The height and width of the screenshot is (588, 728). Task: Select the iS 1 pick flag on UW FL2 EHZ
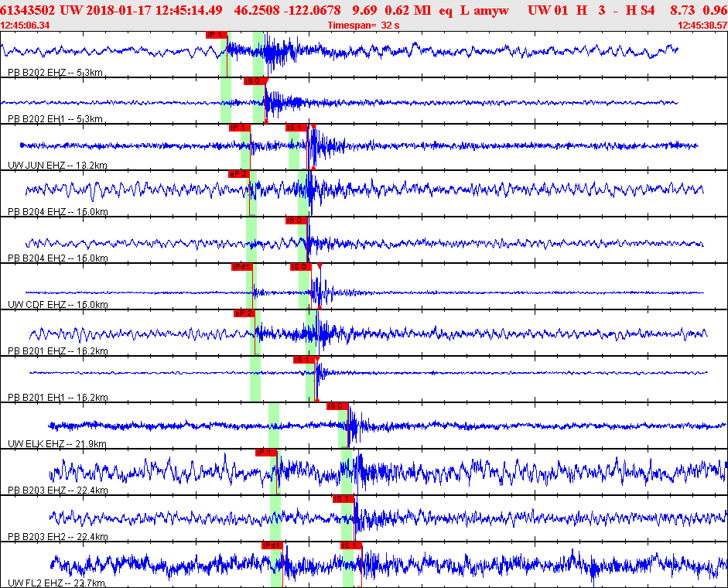350,545
